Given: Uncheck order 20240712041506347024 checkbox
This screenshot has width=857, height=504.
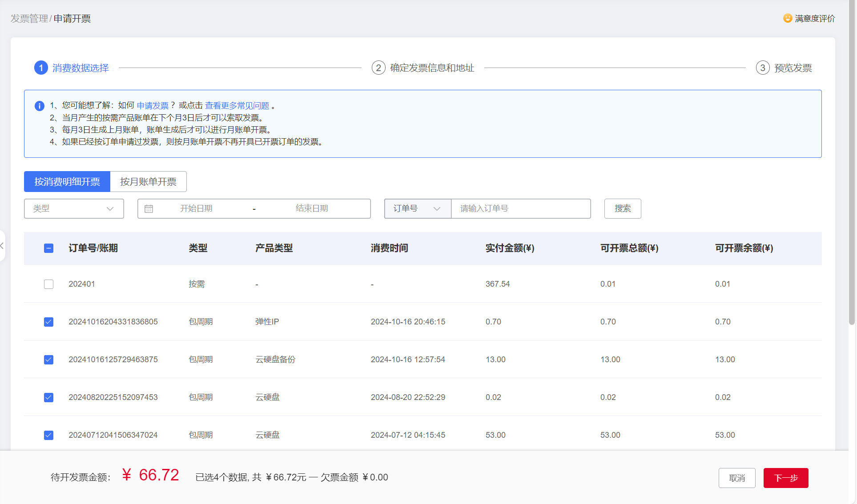Looking at the screenshot, I should [x=49, y=435].
